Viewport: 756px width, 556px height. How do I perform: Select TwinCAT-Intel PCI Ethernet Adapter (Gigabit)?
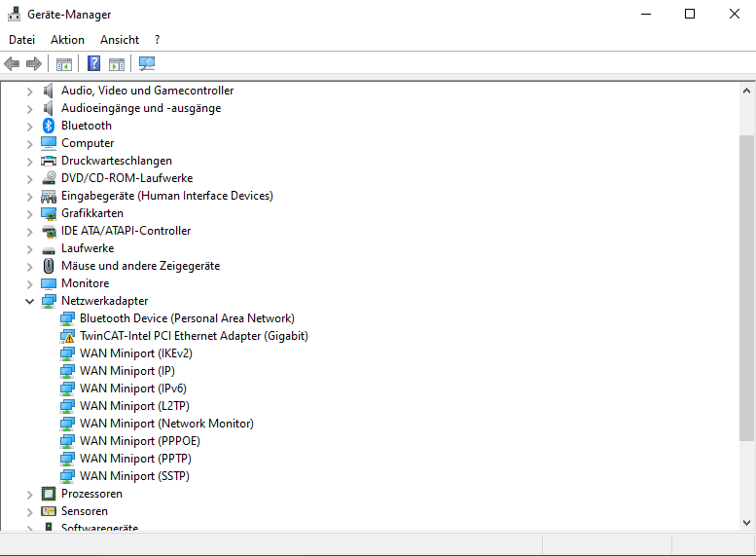[x=194, y=336]
